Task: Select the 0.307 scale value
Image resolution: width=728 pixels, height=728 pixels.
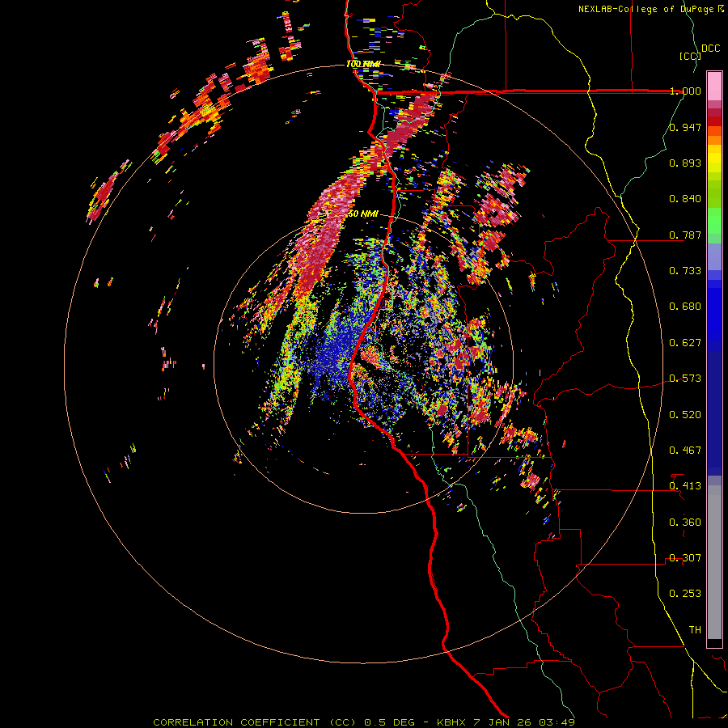Action: (685, 558)
